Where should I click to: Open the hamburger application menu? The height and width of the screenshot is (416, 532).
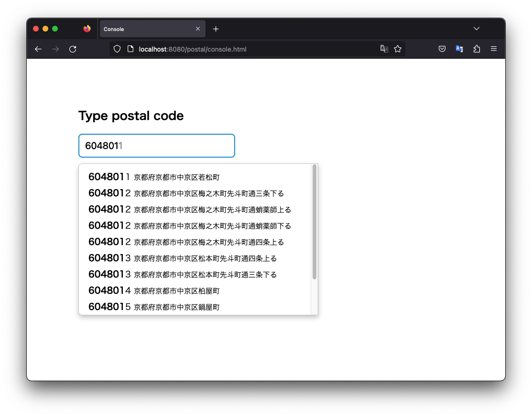point(493,49)
